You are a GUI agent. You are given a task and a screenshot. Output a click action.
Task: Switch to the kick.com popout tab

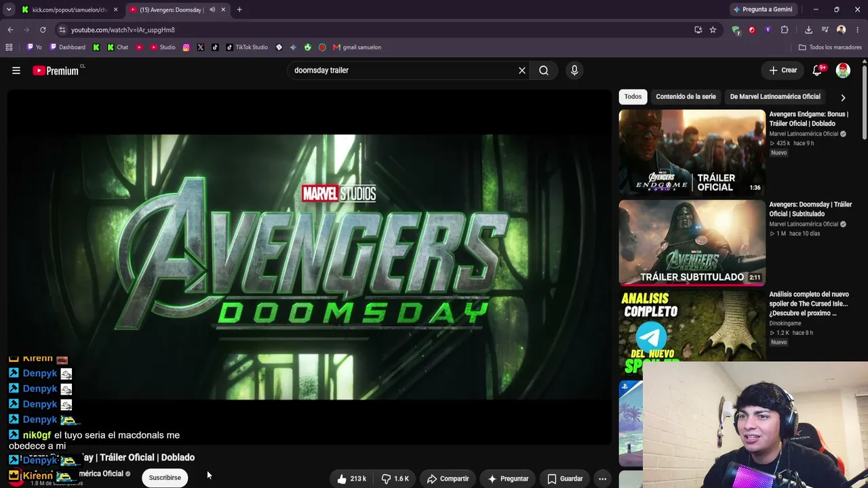(x=69, y=9)
